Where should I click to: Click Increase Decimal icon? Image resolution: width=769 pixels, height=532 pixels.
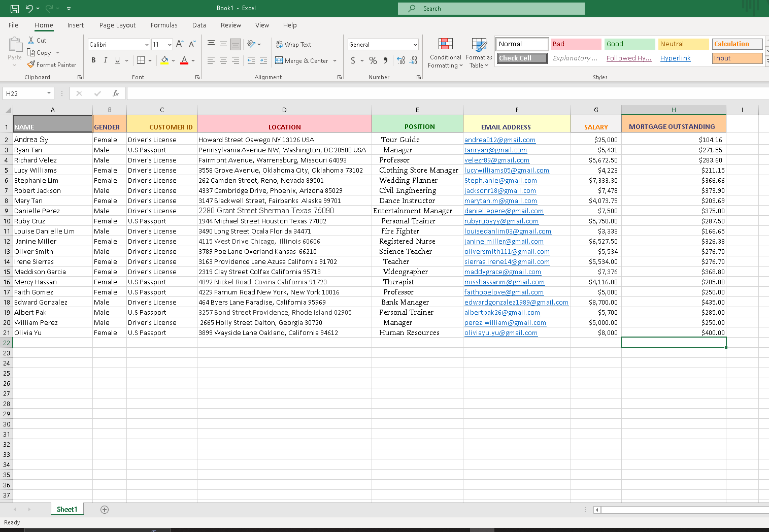(401, 60)
